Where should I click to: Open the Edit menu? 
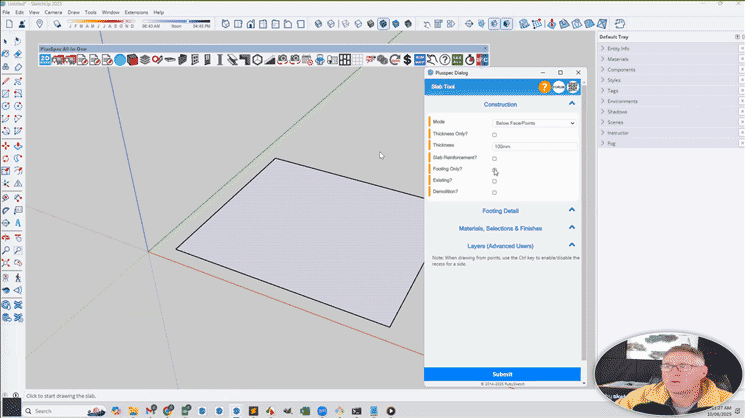point(19,12)
